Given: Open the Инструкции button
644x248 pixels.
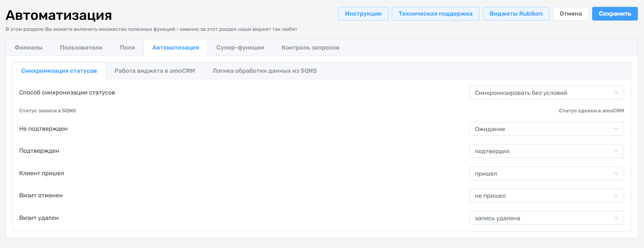Looking at the screenshot, I should pos(363,14).
